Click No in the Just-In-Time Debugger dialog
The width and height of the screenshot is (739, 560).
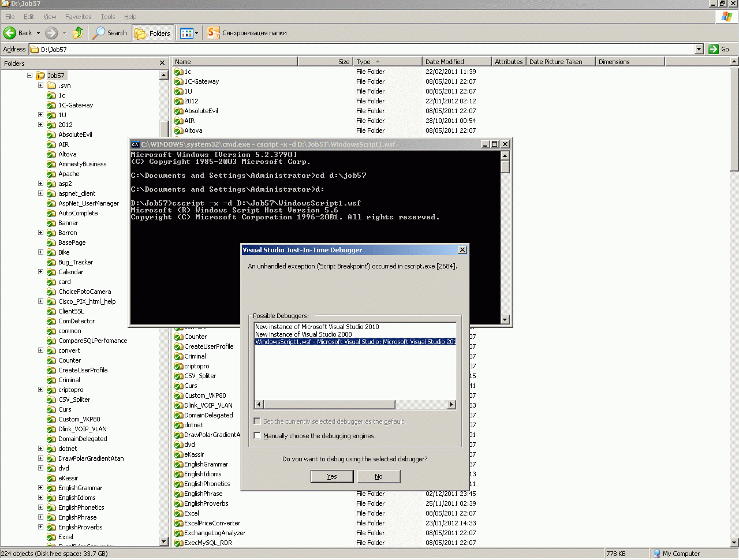pos(379,476)
